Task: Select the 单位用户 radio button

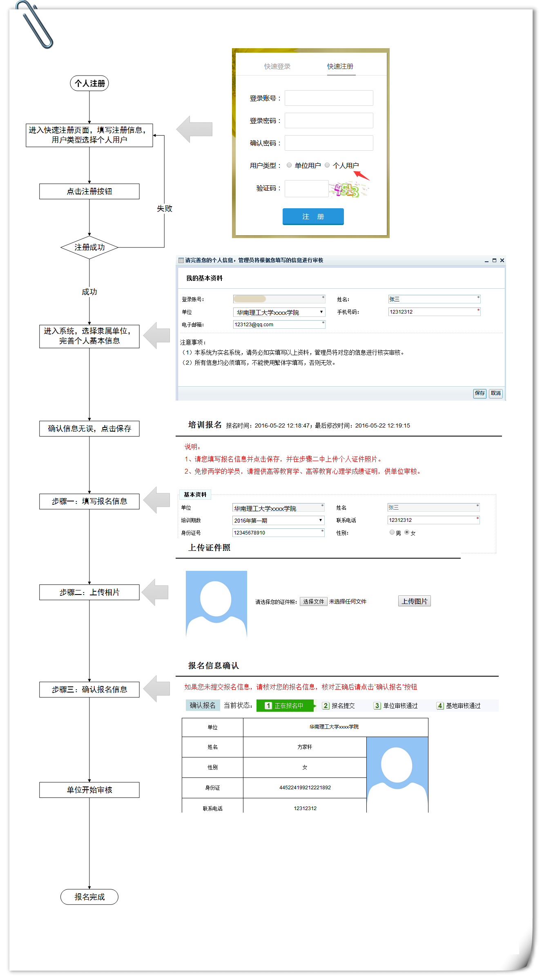Action: click(289, 165)
